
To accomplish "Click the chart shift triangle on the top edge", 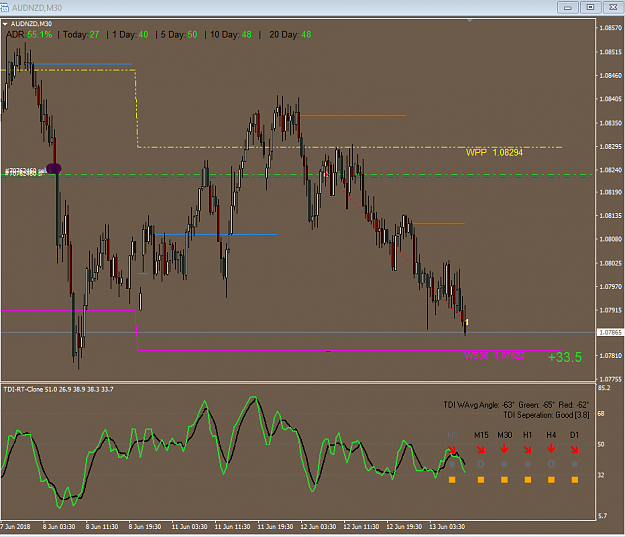I will coord(470,20).
